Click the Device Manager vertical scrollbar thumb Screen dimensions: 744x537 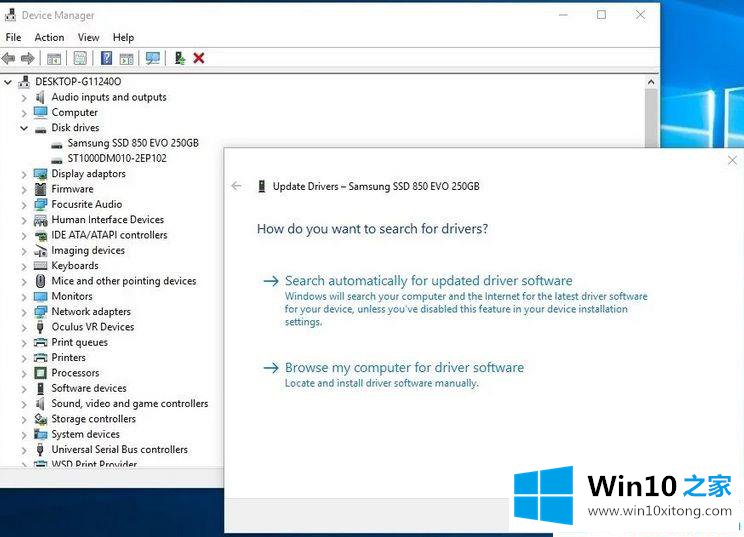pos(651,118)
